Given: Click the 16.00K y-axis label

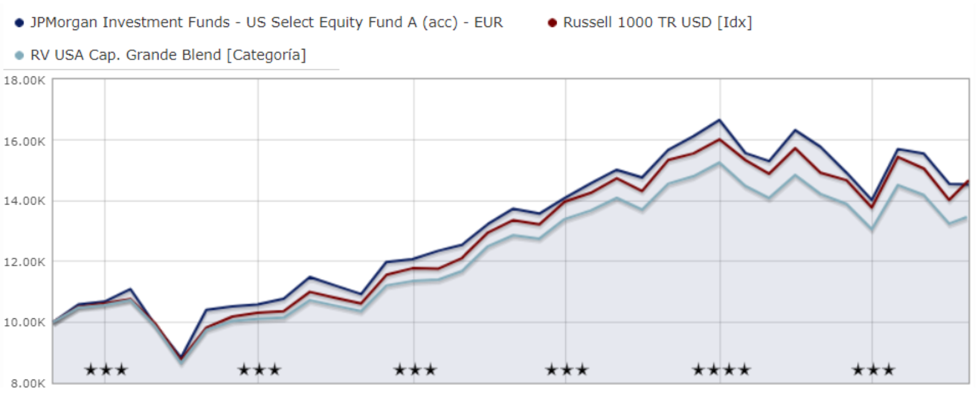Looking at the screenshot, I should 24,141.
